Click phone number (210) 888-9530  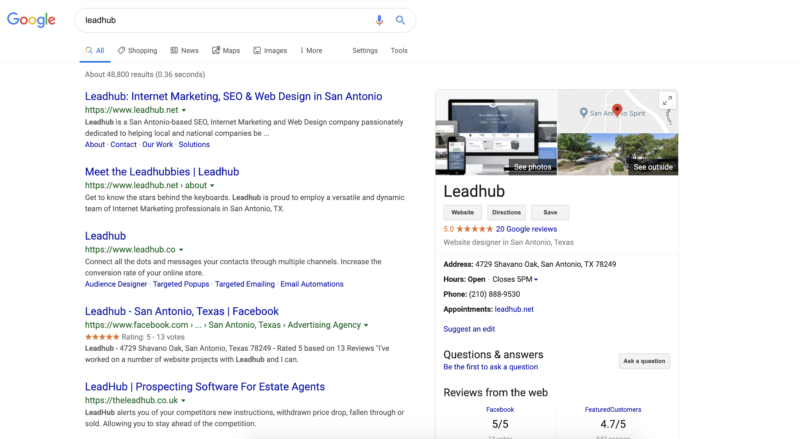494,295
